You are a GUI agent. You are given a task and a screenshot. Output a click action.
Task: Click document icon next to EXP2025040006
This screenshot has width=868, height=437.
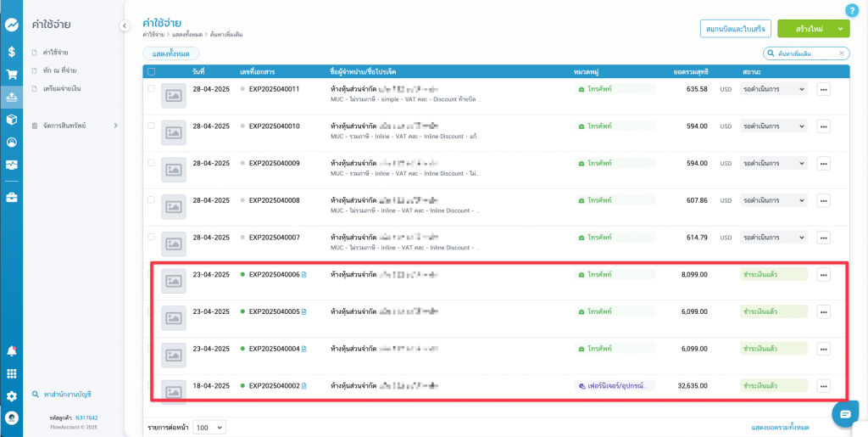point(304,275)
